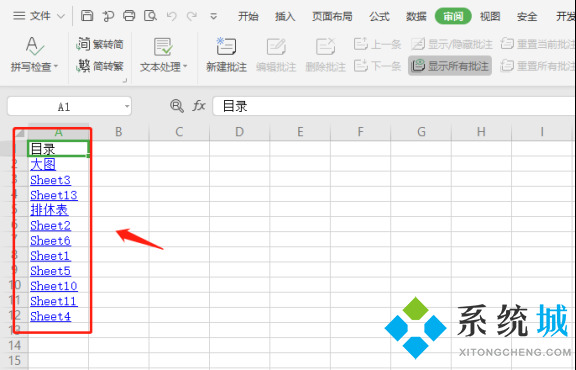Select column F header
Image resolution: width=576 pixels, height=370 pixels.
[360, 132]
